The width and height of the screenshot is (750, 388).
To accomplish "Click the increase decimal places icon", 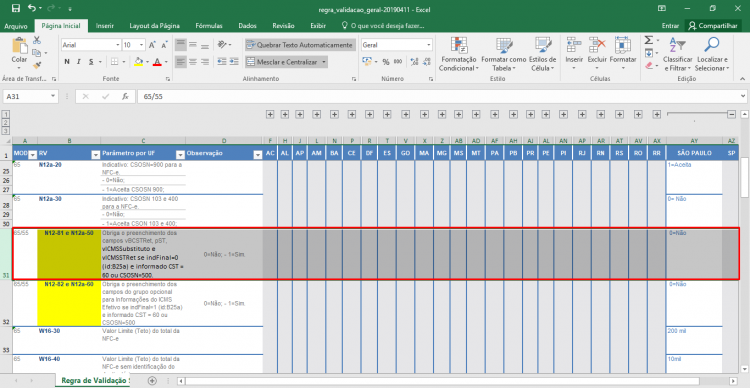I will [x=414, y=62].
